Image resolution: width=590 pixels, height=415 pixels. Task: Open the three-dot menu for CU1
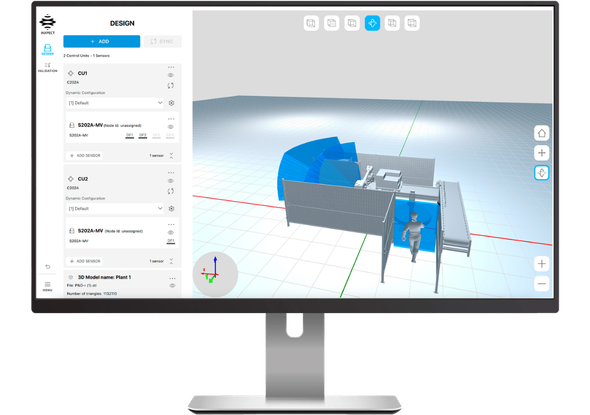(x=171, y=67)
